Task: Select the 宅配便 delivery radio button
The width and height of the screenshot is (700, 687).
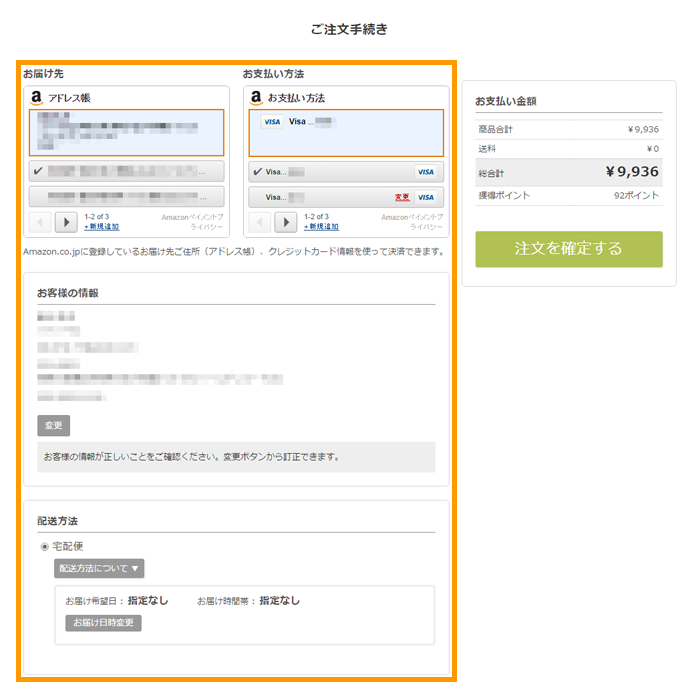Action: (44, 547)
